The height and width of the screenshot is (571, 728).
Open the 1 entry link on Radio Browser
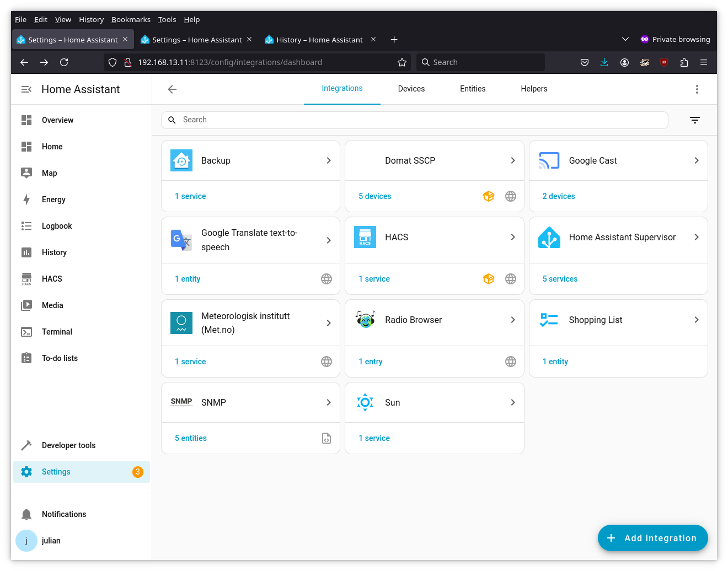(371, 362)
